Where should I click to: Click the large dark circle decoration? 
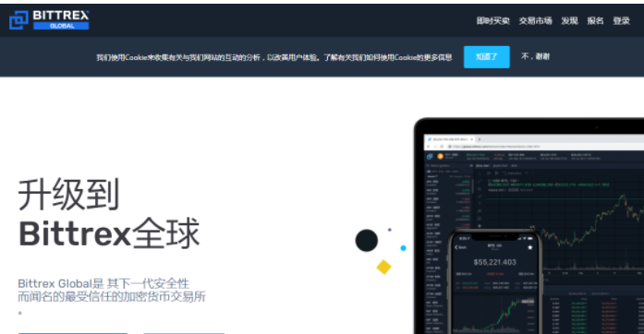(367, 241)
